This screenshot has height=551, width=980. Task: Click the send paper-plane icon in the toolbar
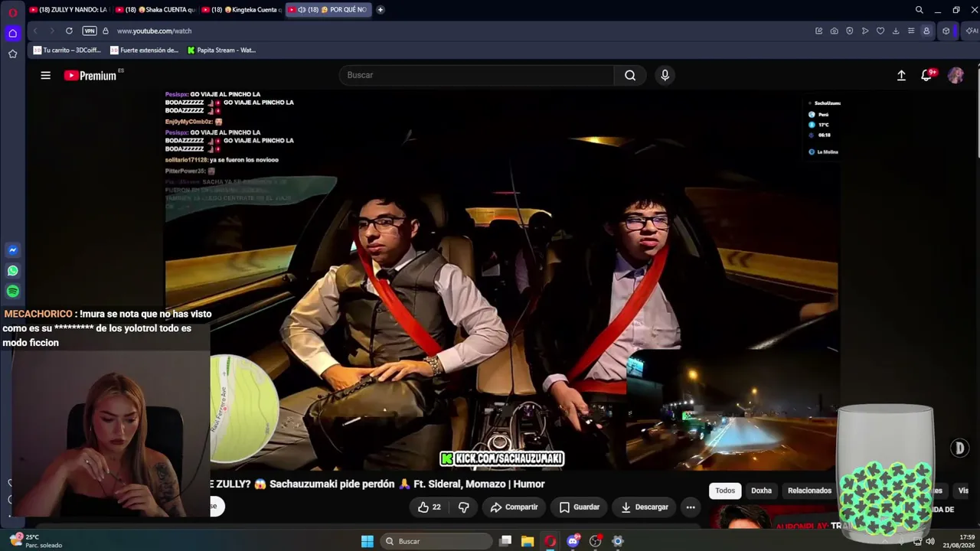865,31
